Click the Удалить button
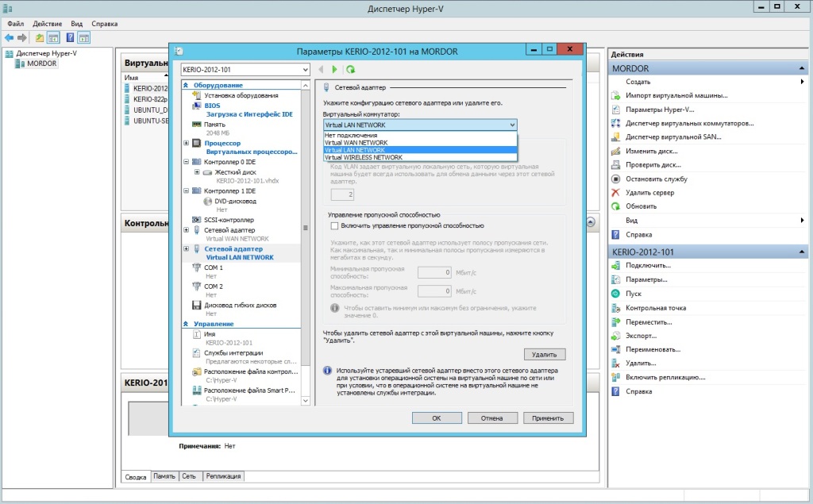This screenshot has height=504, width=813. click(545, 354)
